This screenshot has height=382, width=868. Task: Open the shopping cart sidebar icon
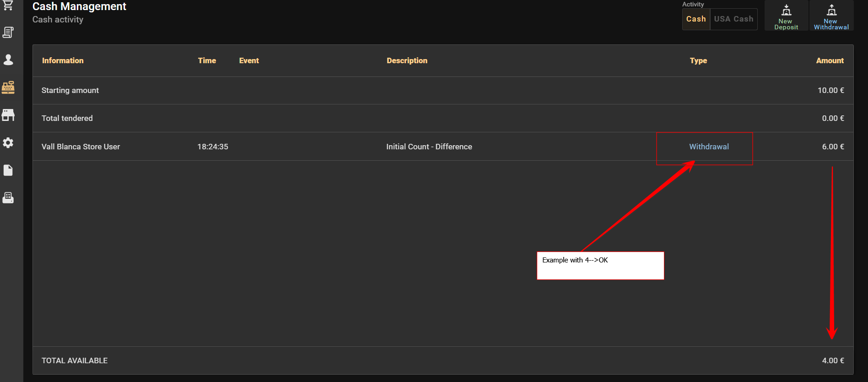8,5
